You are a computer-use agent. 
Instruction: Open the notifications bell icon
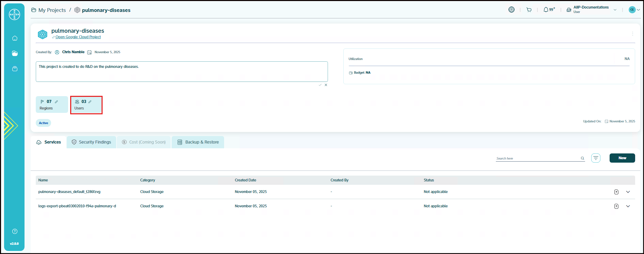coord(546,10)
